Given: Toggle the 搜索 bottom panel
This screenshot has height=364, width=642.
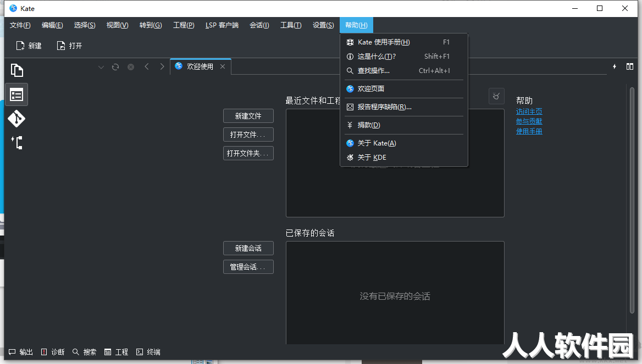Looking at the screenshot, I should [84, 352].
